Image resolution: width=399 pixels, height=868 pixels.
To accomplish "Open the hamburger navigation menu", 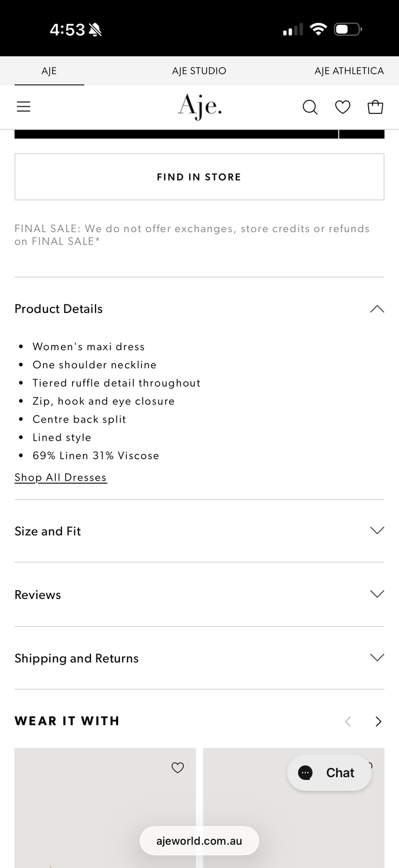I will tap(24, 107).
